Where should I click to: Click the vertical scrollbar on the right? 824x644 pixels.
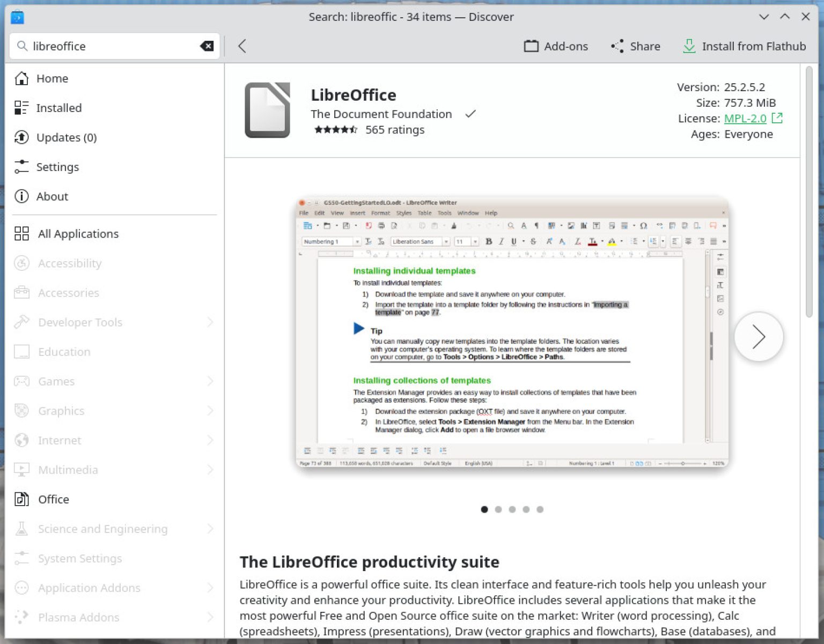(808, 192)
